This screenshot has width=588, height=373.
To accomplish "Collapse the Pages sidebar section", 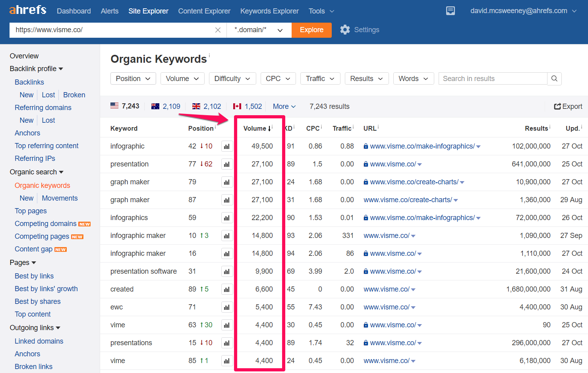I will (x=23, y=263).
